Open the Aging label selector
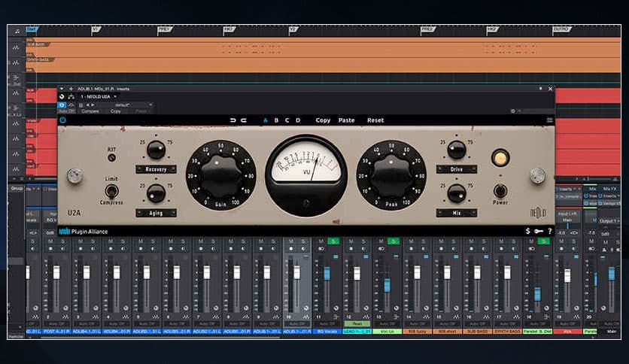The height and width of the screenshot is (364, 629). click(x=156, y=213)
